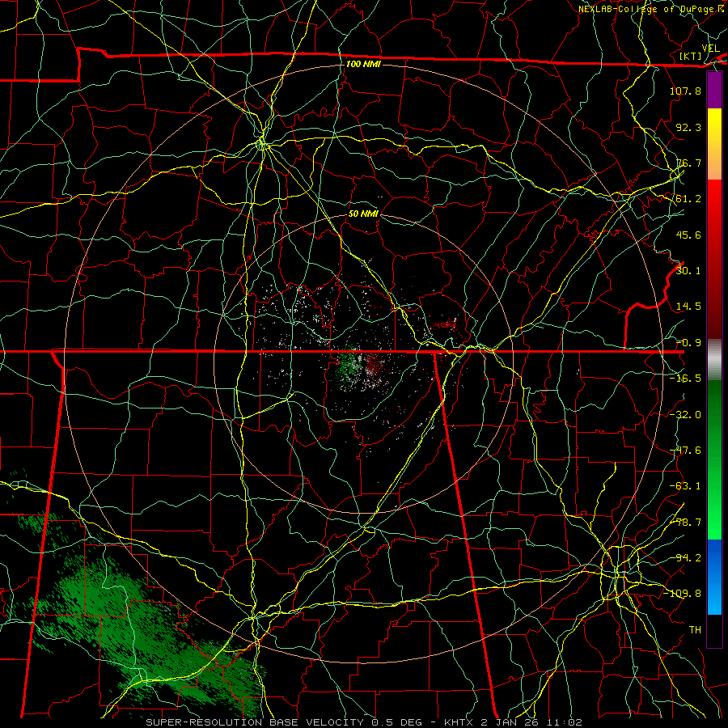Click the blue segment of the velocity color bar
Screen dimensions: 728x728
(x=714, y=577)
